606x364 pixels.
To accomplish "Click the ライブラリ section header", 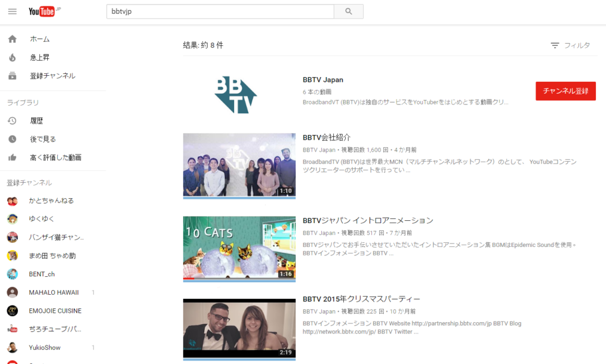I will coord(23,103).
